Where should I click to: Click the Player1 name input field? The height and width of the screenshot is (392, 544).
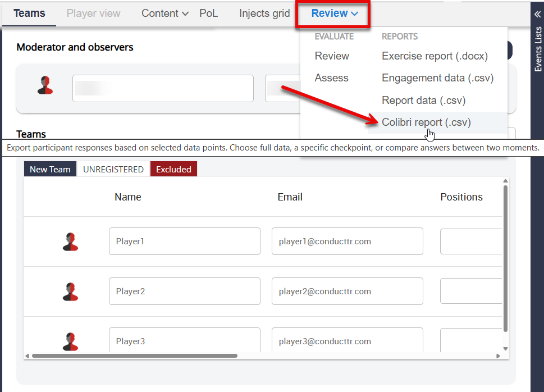point(184,241)
